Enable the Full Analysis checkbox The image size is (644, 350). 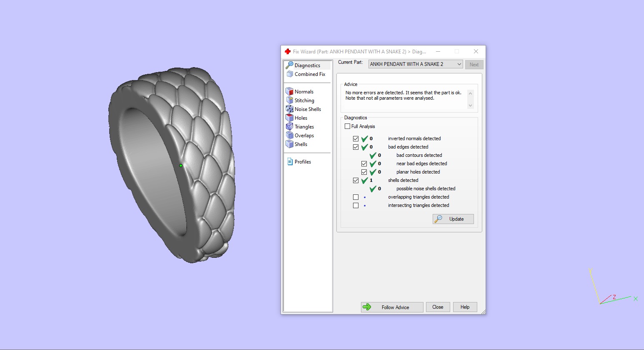[x=347, y=126]
